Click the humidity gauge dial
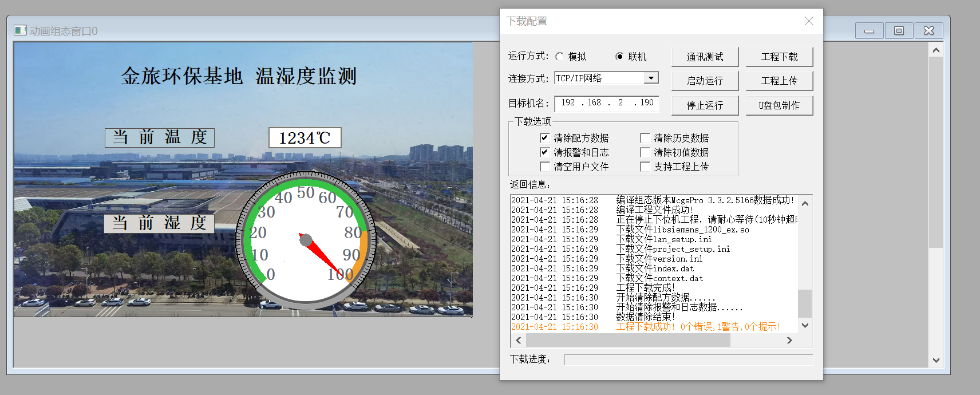Screen dimensions: 980x395 pyautogui.click(x=306, y=240)
